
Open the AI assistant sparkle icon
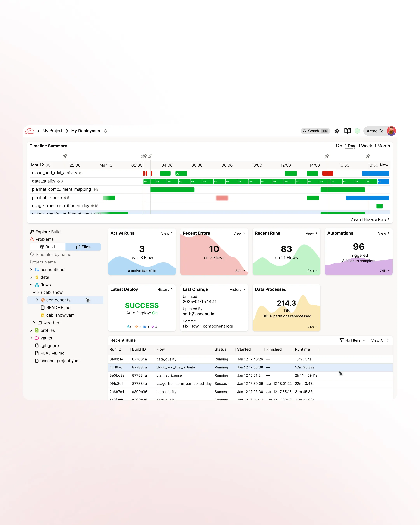tap(337, 131)
